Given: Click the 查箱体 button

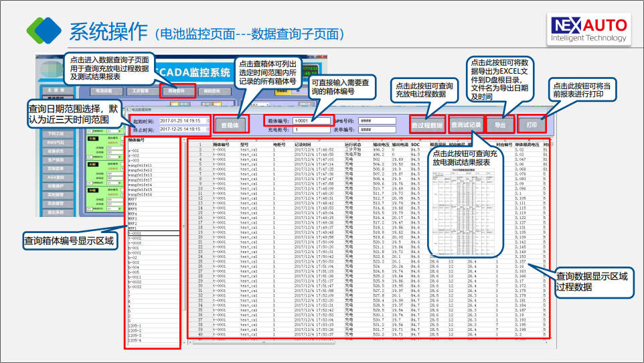Looking at the screenshot, I should pyautogui.click(x=230, y=125).
